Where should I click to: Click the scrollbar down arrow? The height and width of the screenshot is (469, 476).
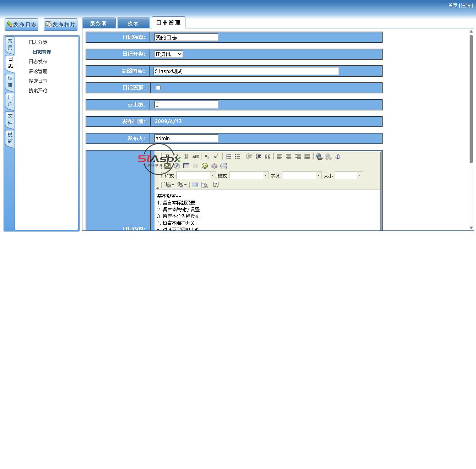point(471,228)
